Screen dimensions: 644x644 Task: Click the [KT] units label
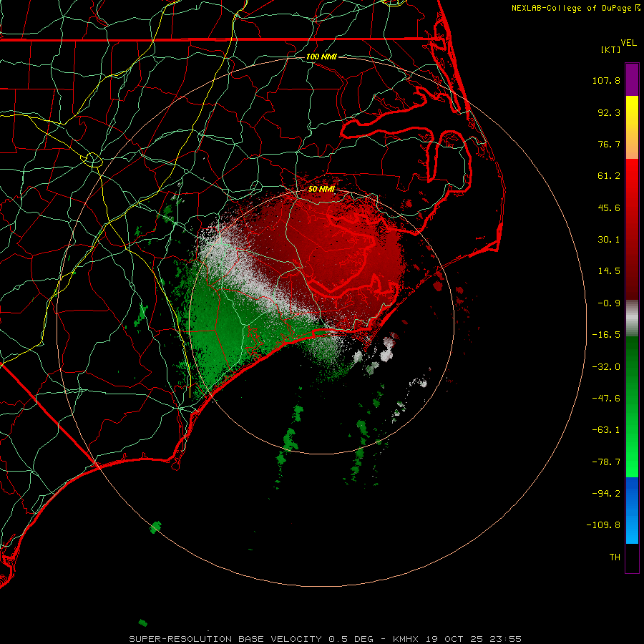611,49
